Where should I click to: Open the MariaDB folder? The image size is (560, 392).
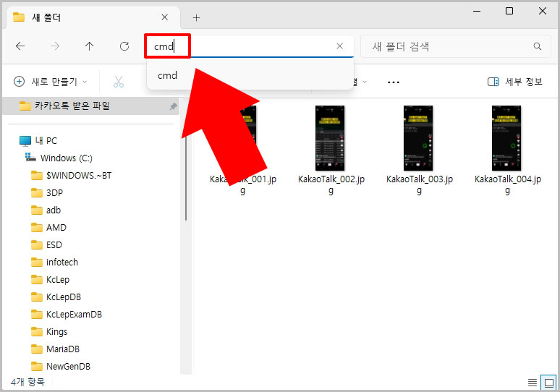click(x=55, y=349)
